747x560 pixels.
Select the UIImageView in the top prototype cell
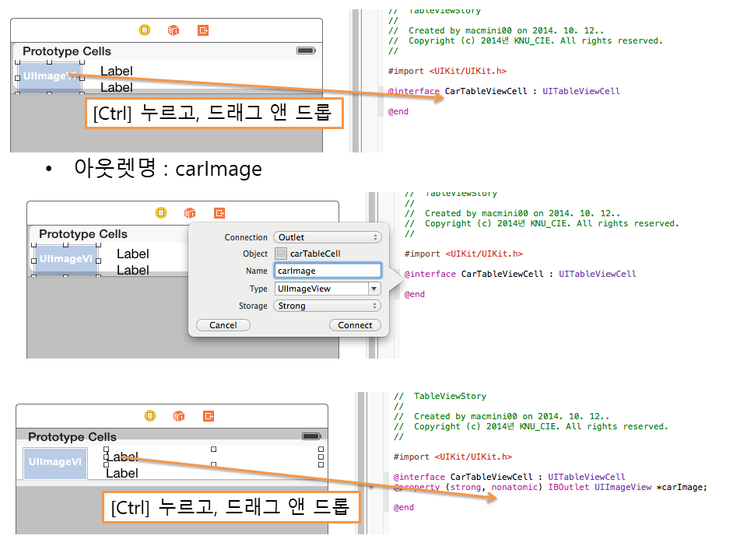click(x=49, y=77)
